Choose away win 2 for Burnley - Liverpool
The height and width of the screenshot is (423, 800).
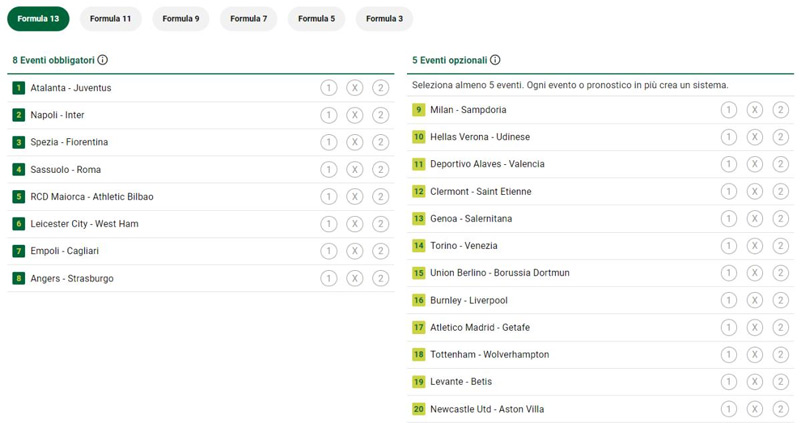[780, 300]
